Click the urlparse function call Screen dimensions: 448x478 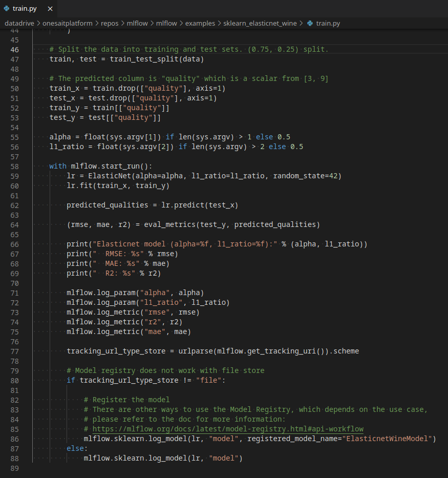pyautogui.click(x=196, y=351)
